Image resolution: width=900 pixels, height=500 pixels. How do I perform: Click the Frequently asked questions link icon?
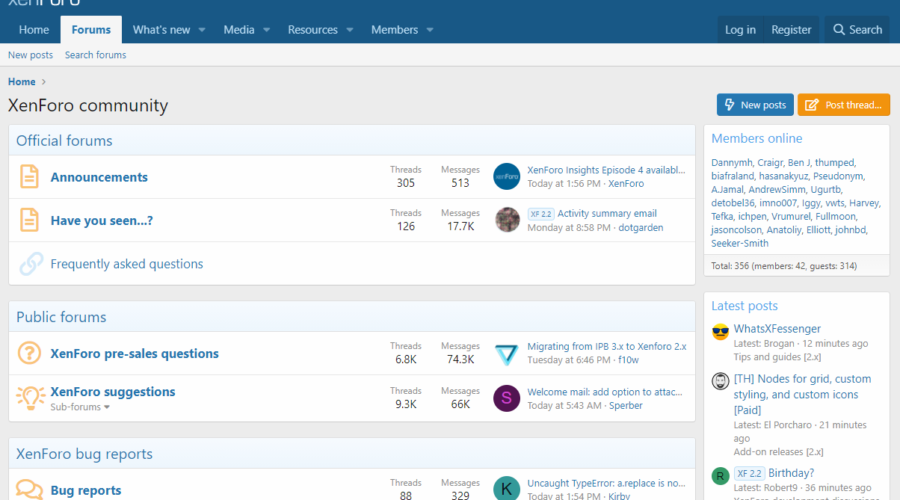(x=31, y=263)
